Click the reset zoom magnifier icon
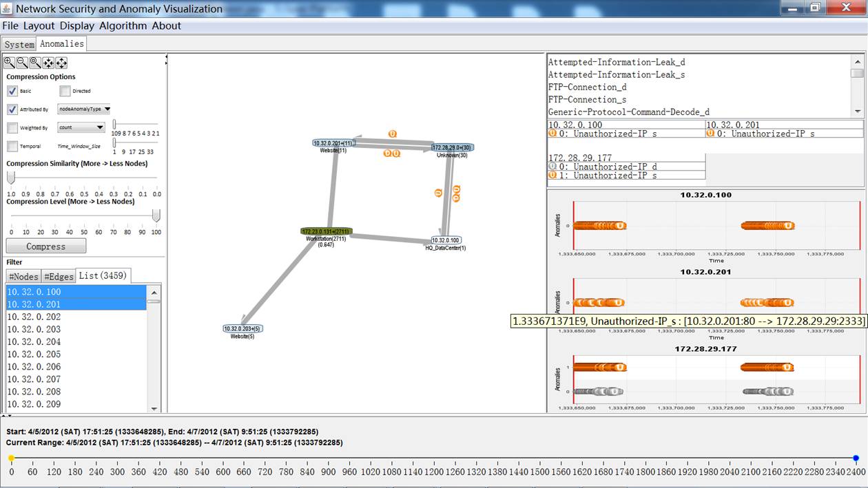This screenshot has width=868, height=488. pos(35,63)
